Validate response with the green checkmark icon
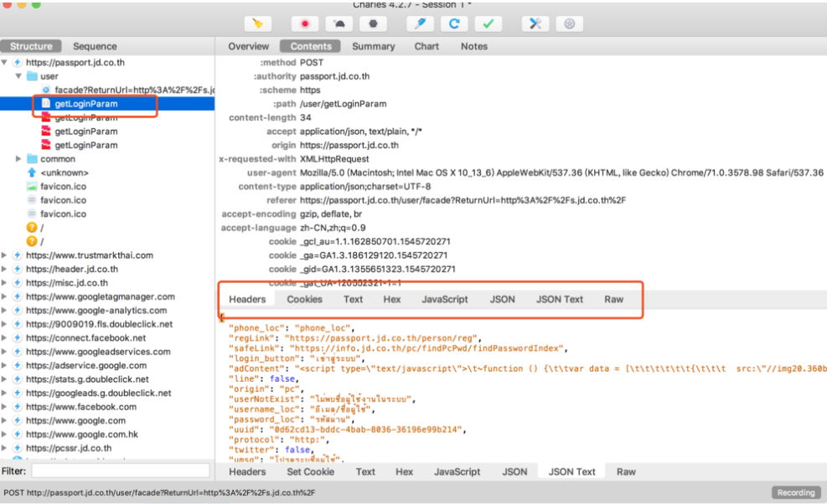Viewport: 827px width, 504px height. tap(488, 23)
